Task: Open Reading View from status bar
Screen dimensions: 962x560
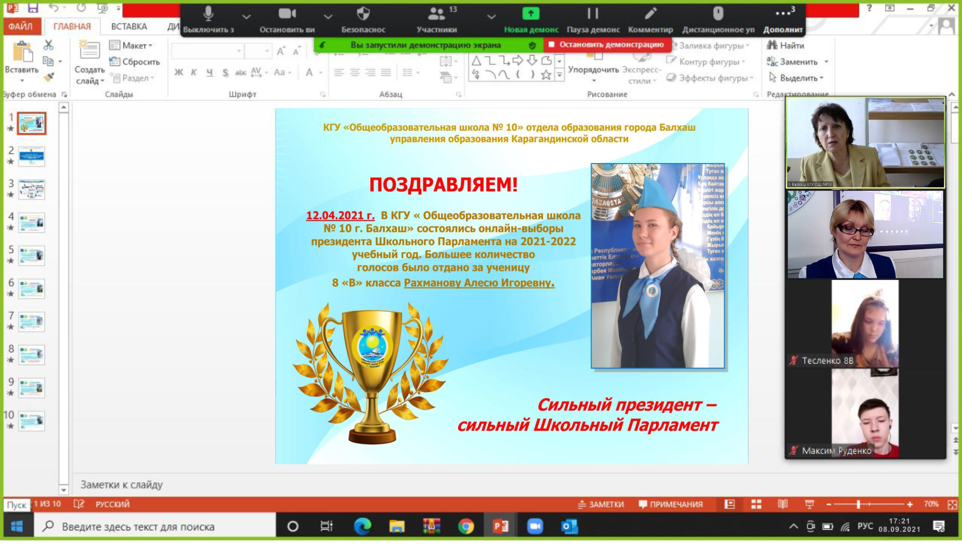Action: point(782,504)
